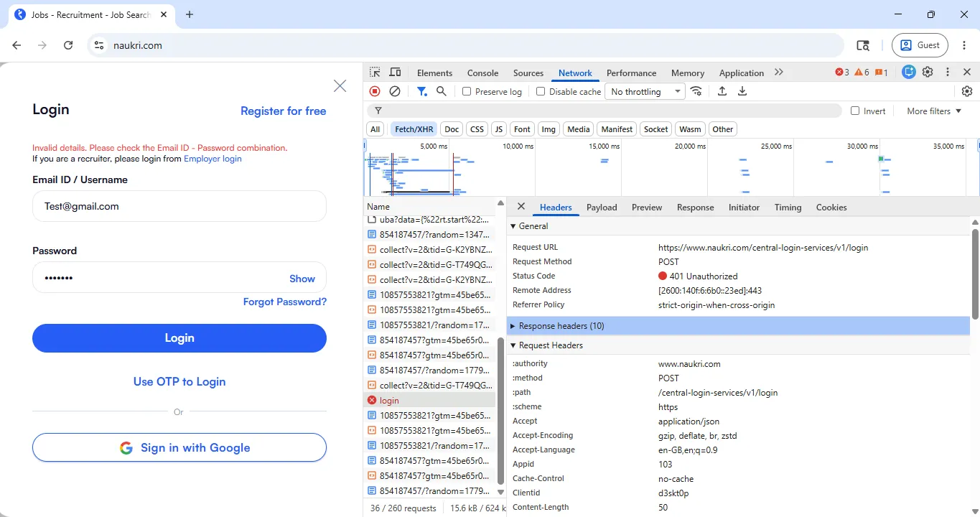Image resolution: width=980 pixels, height=517 pixels.
Task: Click Sign in with Google button
Action: (179, 447)
